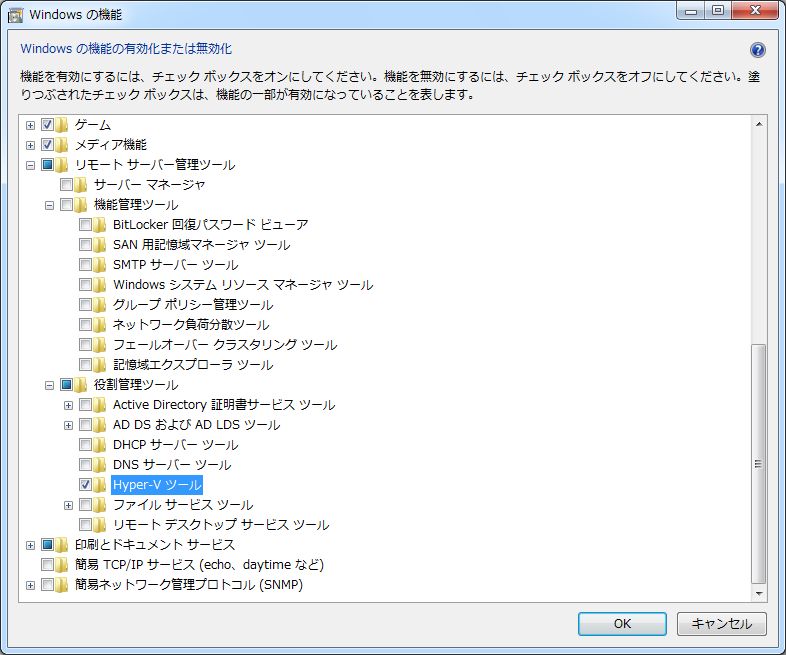
Task: Click folder icon of SAN 用記憶域マネージャ ツール
Action: [100, 245]
